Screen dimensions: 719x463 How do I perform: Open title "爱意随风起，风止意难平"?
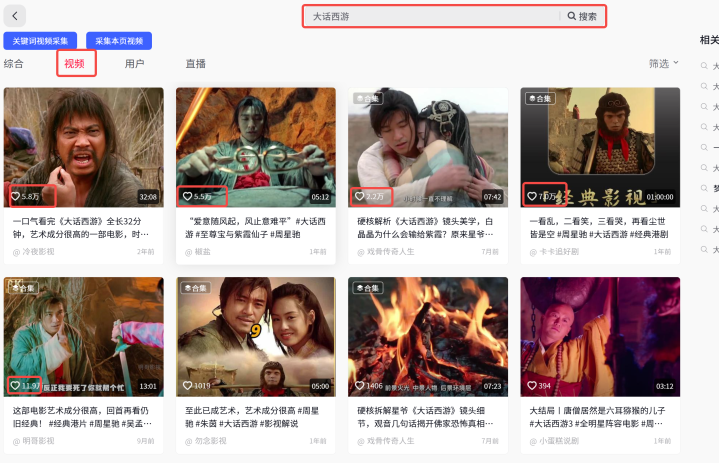click(255, 228)
